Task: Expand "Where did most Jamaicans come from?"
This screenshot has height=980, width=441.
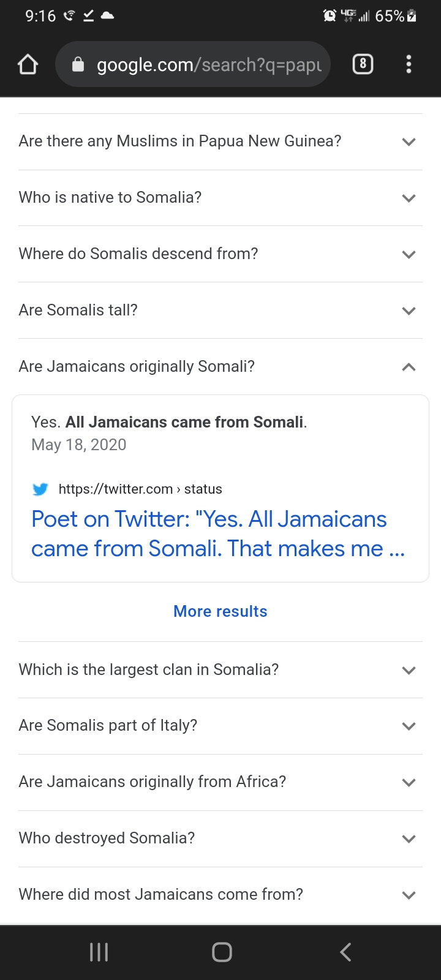Action: [221, 895]
